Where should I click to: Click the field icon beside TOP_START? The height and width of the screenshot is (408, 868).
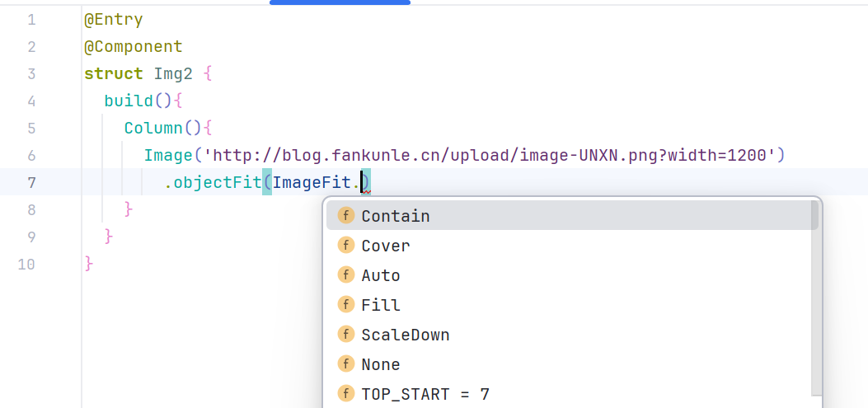(x=346, y=394)
